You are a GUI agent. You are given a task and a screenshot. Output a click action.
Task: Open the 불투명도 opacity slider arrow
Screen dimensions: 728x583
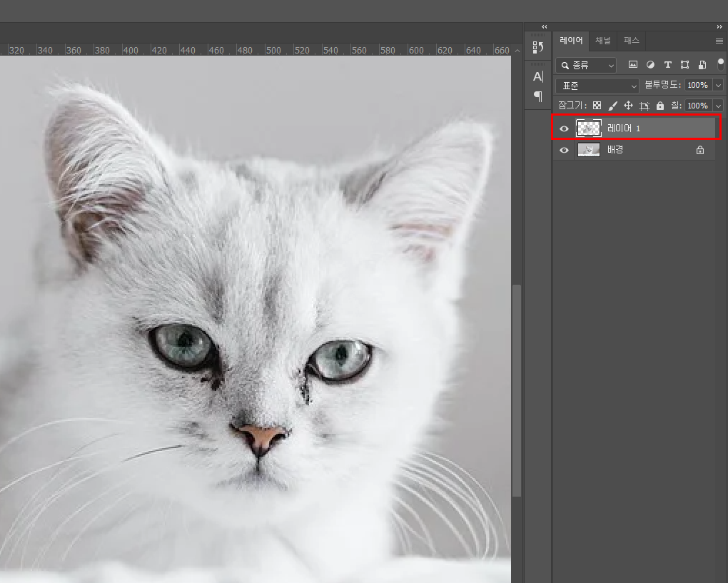[719, 86]
